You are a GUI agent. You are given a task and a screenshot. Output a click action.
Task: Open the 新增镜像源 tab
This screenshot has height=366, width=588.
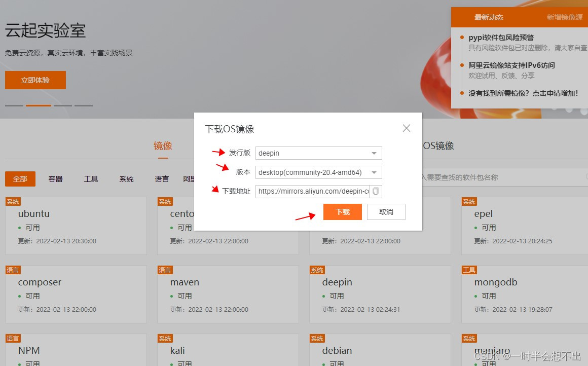click(564, 17)
